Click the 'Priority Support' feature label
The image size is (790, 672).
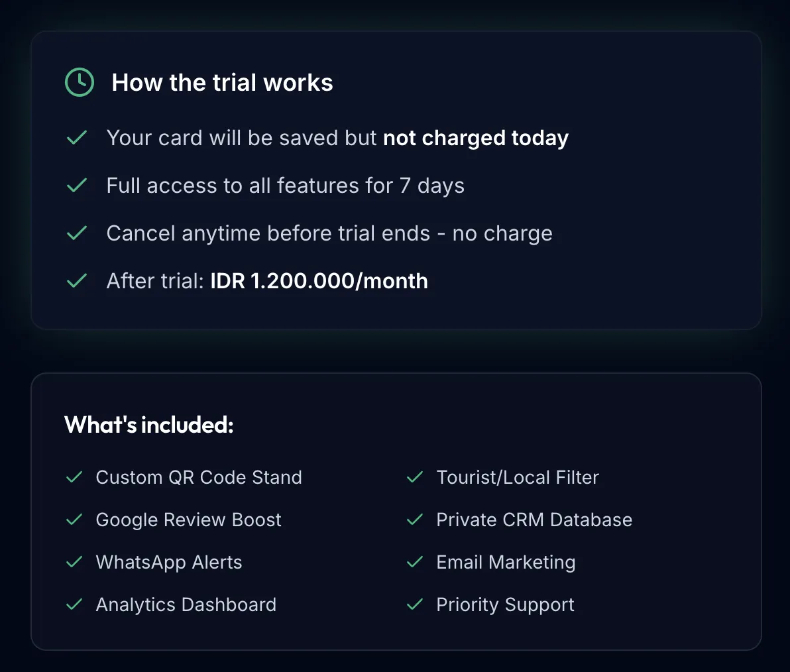(x=505, y=605)
